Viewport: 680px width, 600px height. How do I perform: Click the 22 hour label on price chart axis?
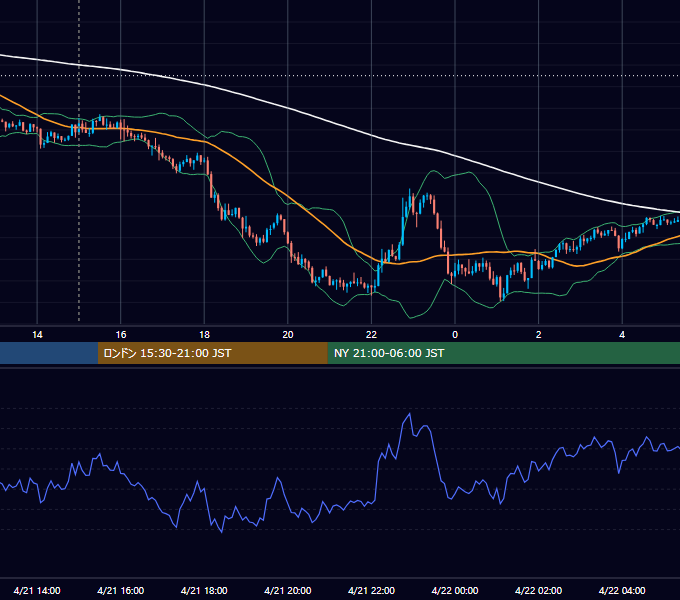click(371, 335)
